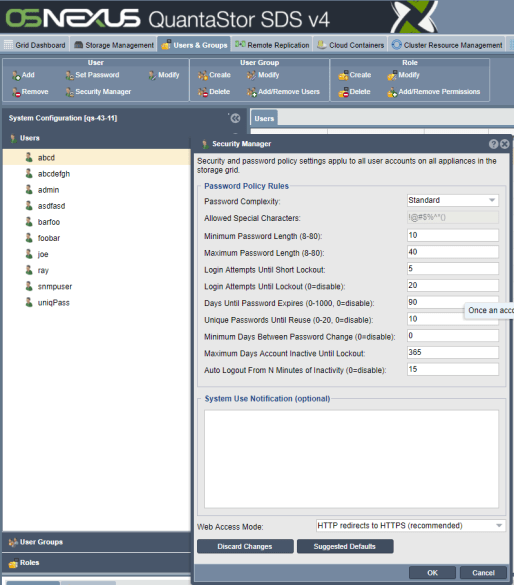Image resolution: width=514 pixels, height=585 pixels.
Task: Click the Add/Remove Permissions icon
Action: click(x=392, y=92)
